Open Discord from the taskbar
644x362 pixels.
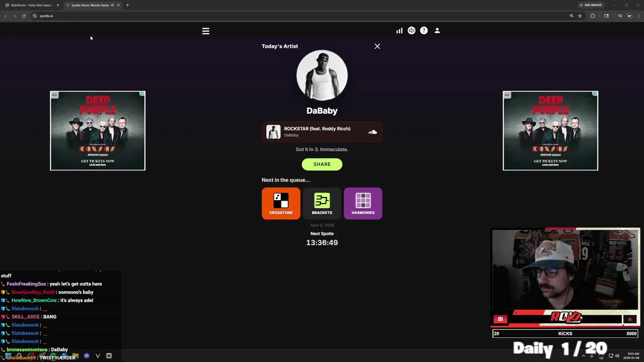point(87,356)
